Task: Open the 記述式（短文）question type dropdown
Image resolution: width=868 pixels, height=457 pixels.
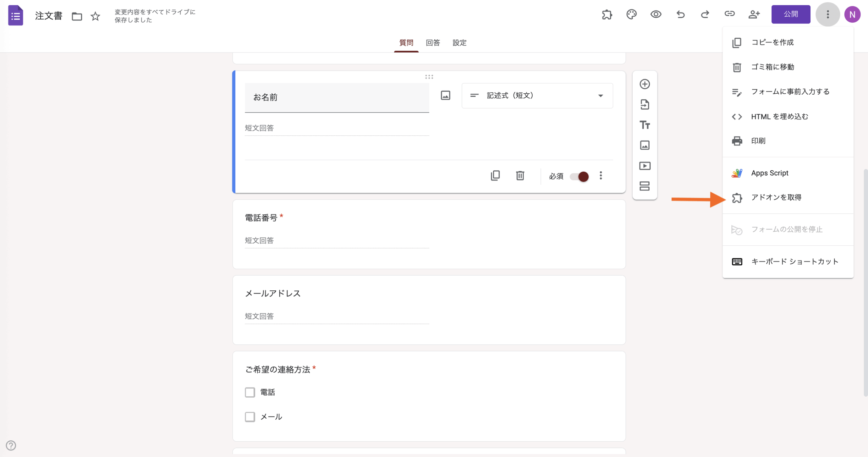Action: (537, 96)
